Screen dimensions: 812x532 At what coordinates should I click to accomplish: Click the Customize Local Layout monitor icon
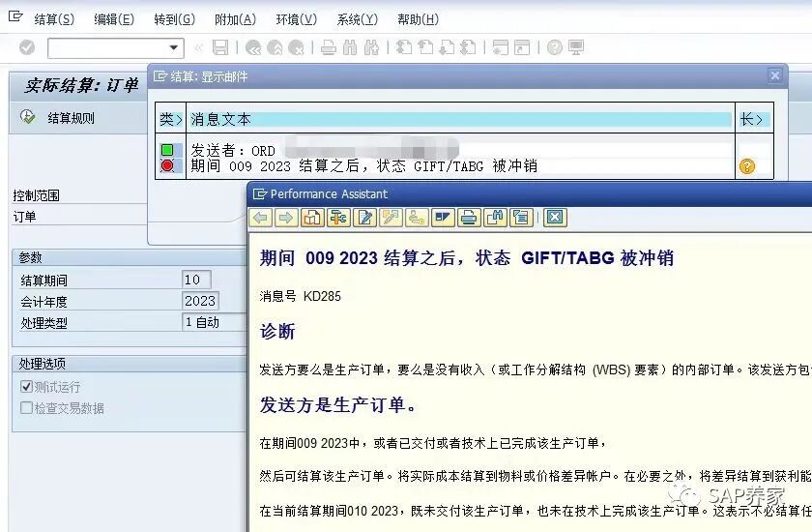[576, 47]
